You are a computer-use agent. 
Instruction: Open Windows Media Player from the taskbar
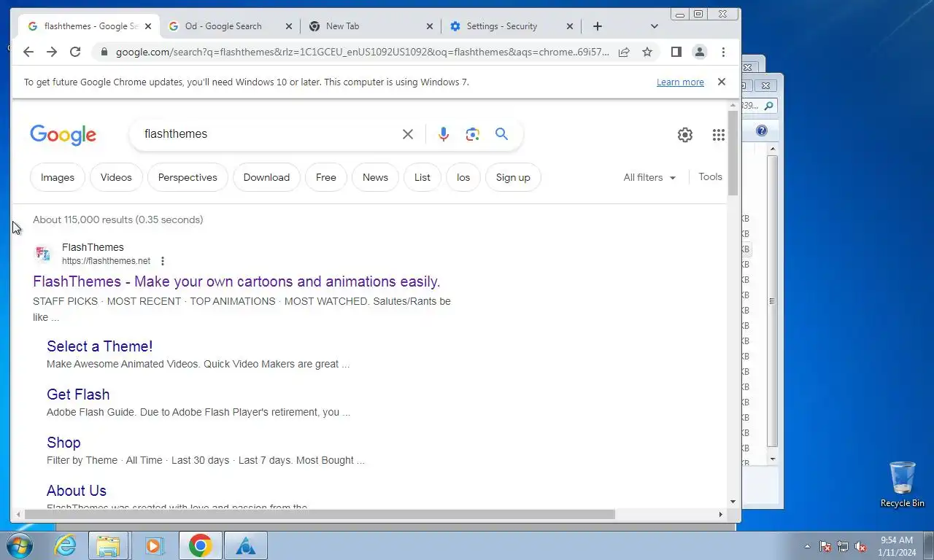(154, 545)
